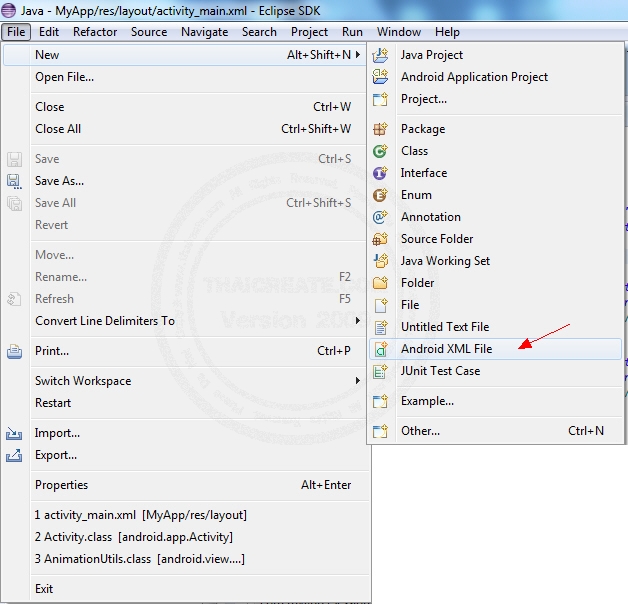628x604 pixels.
Task: Select Close in the File menu
Action: pos(185,107)
